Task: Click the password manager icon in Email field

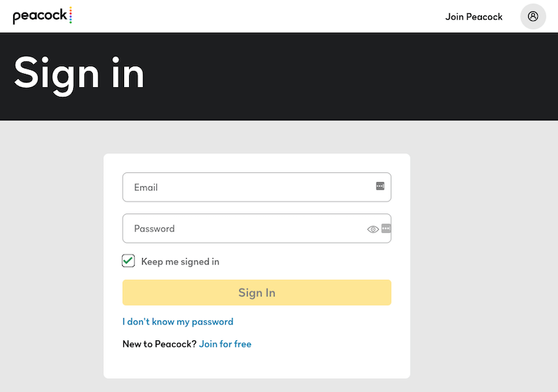Action: click(380, 186)
